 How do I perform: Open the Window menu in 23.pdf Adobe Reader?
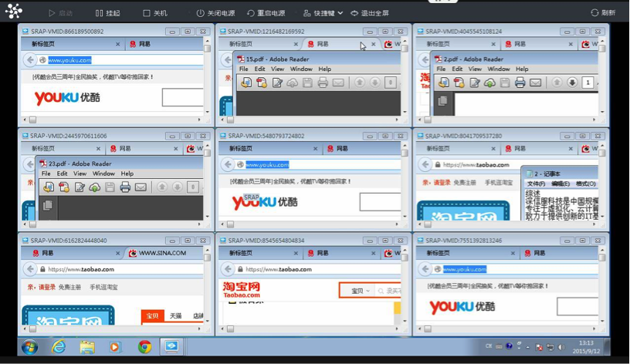(103, 174)
